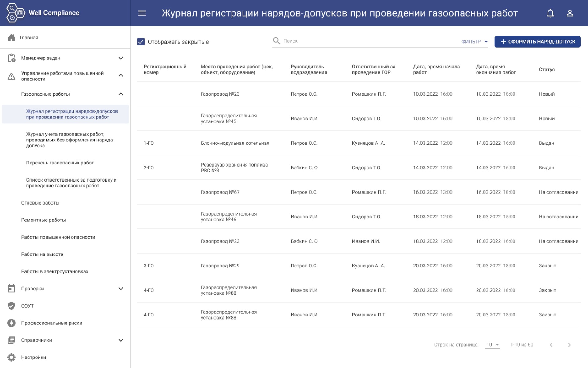The height and width of the screenshot is (368, 588).
Task: Click the Профессиональные риски lightning icon
Action: pyautogui.click(x=11, y=323)
